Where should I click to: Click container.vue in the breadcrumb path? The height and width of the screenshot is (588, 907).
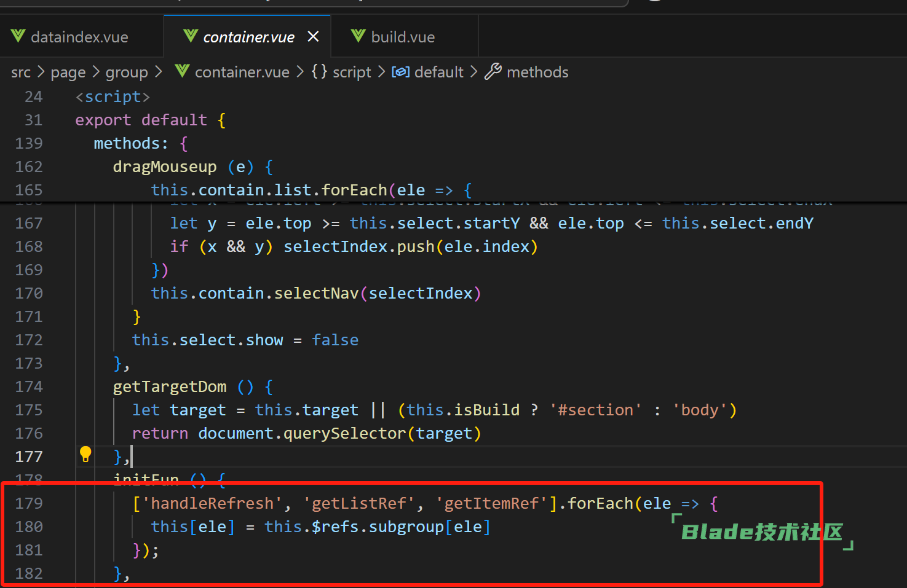coord(242,73)
